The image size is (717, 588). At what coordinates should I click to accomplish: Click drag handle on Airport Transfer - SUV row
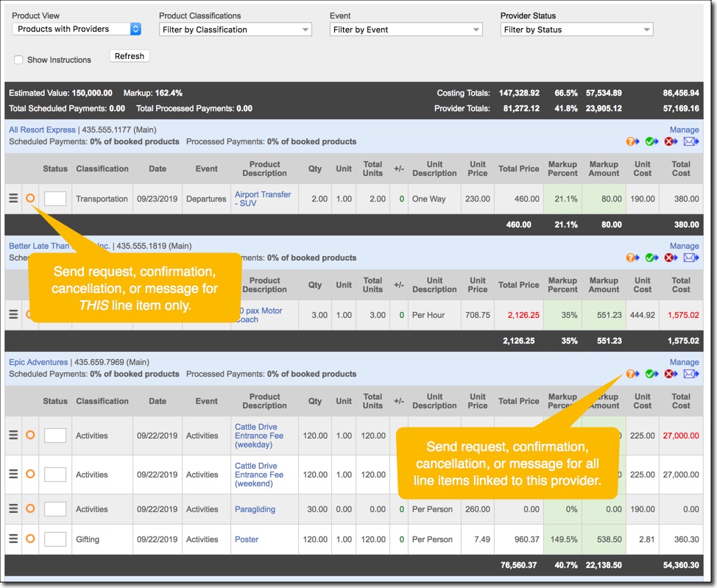(14, 199)
